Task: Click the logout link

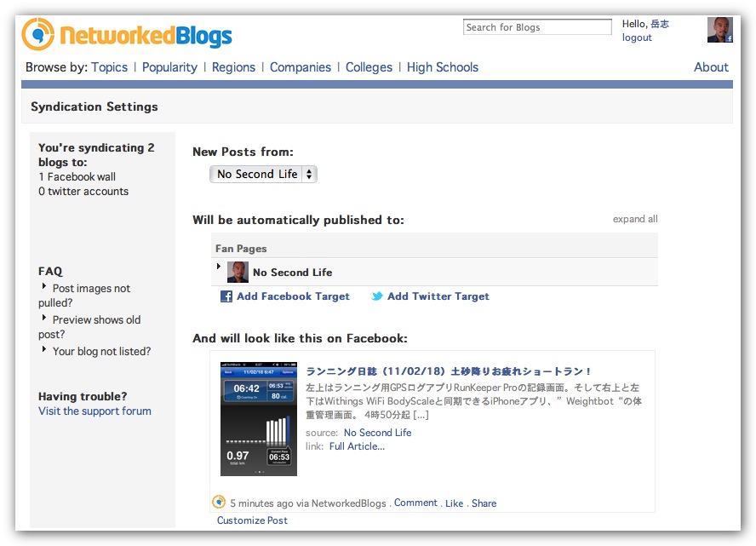Action: pyautogui.click(x=637, y=37)
